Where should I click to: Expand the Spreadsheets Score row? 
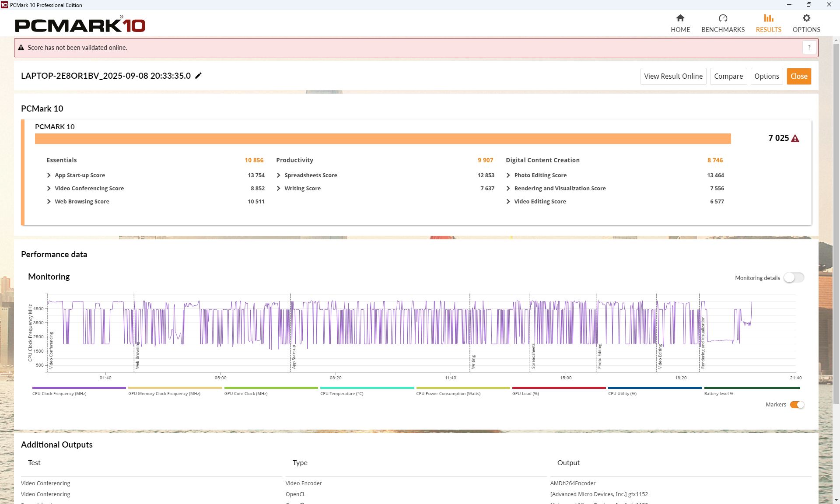point(279,175)
